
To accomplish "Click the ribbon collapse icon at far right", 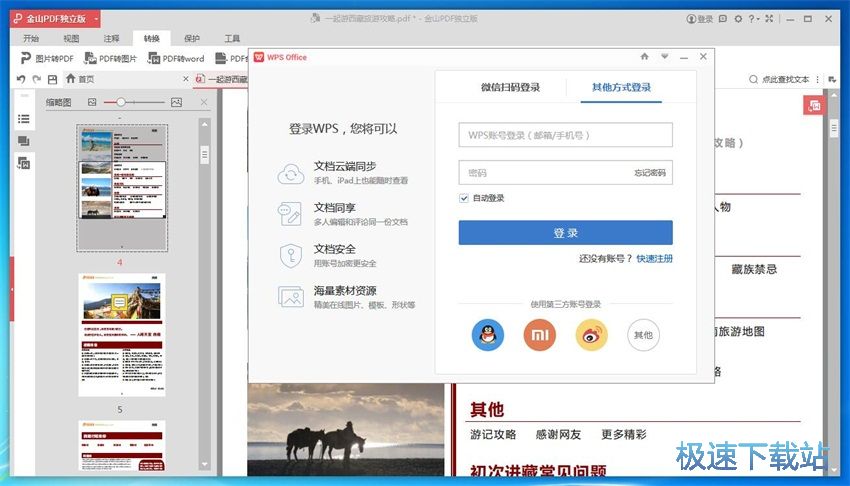I will 833,79.
